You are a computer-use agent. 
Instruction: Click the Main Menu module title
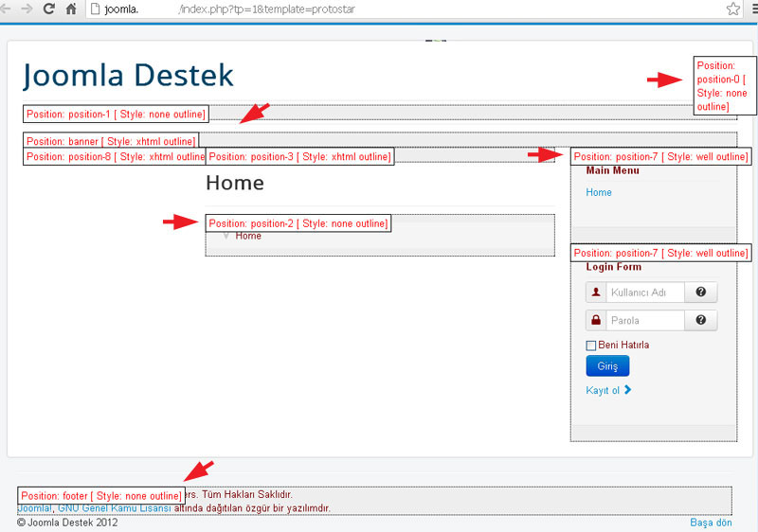click(612, 170)
